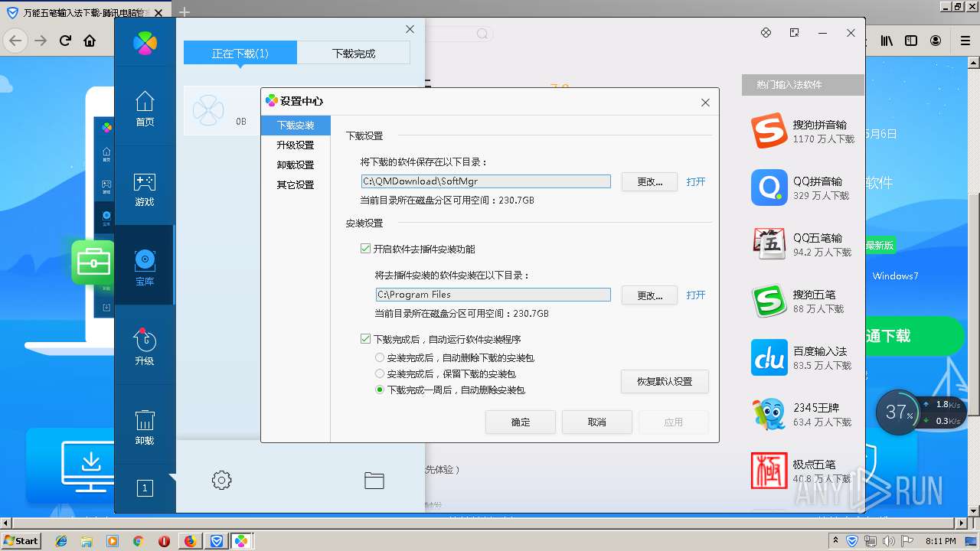980x551 pixels.
Task: Go to the Firefox home page icon
Action: (90, 41)
